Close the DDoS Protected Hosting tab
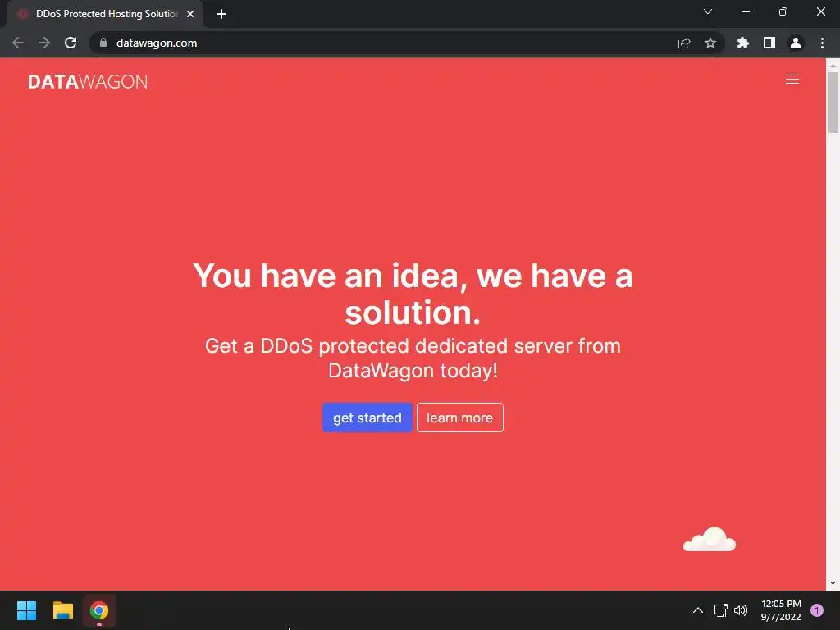The image size is (840, 630). [190, 14]
